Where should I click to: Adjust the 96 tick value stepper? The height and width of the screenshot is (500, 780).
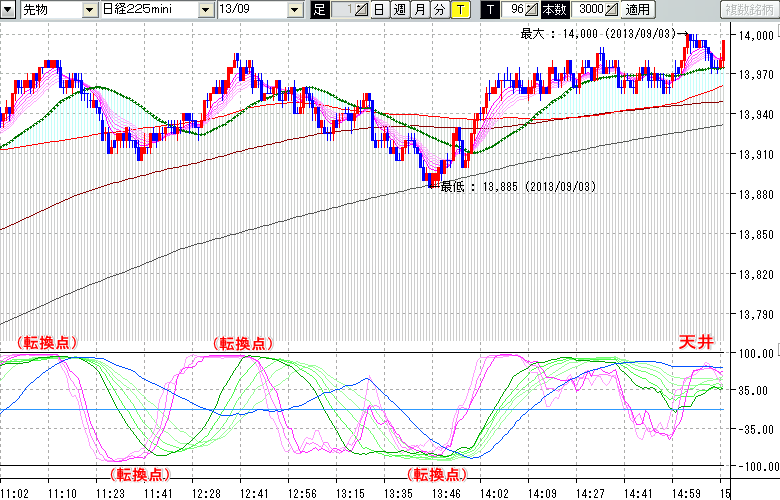[x=531, y=10]
